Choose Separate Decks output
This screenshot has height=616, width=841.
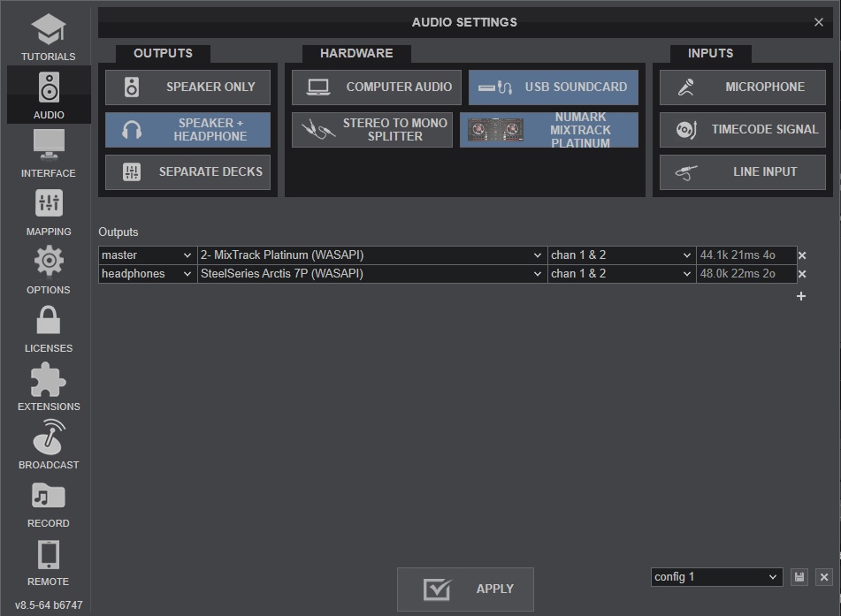187,172
